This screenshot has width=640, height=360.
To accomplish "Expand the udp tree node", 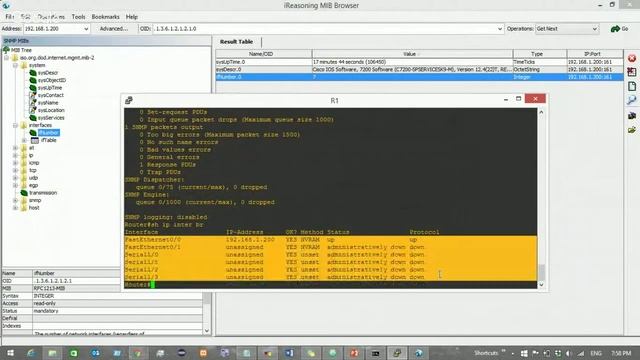I will pyautogui.click(x=16, y=178).
